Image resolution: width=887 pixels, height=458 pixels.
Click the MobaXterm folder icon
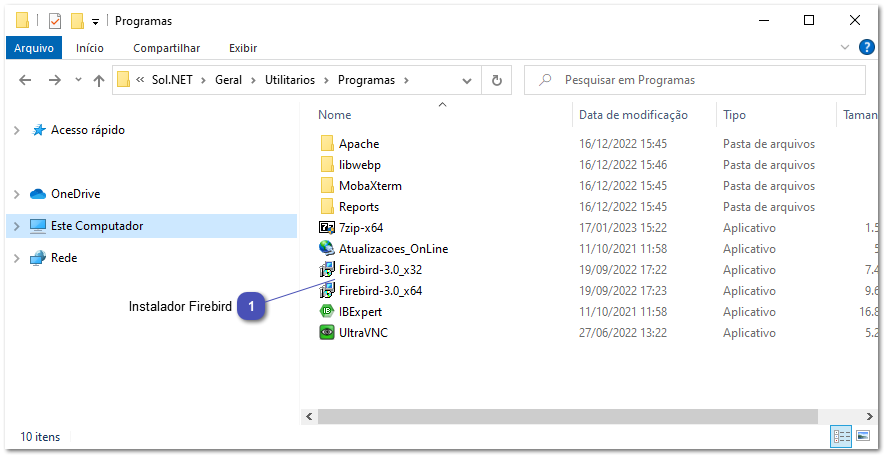pos(327,185)
